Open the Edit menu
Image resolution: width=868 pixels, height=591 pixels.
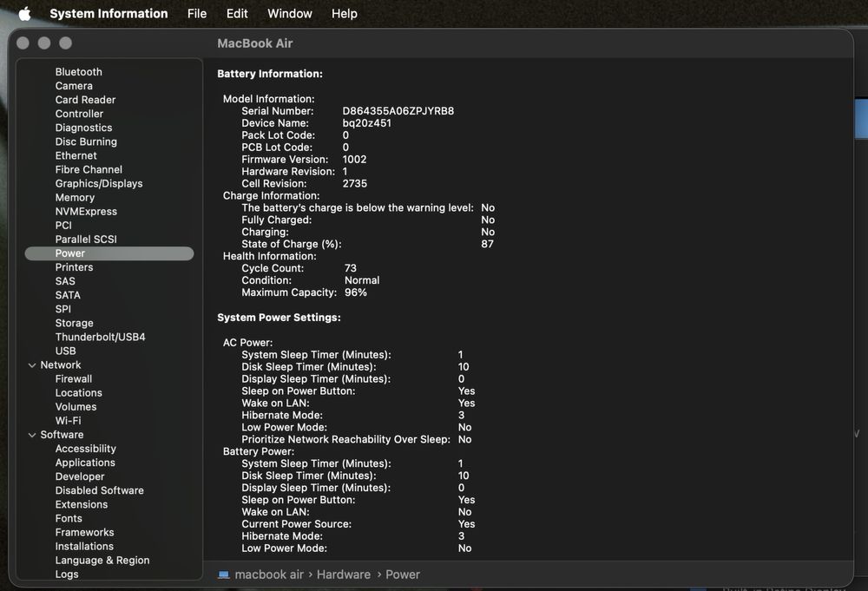click(x=237, y=13)
